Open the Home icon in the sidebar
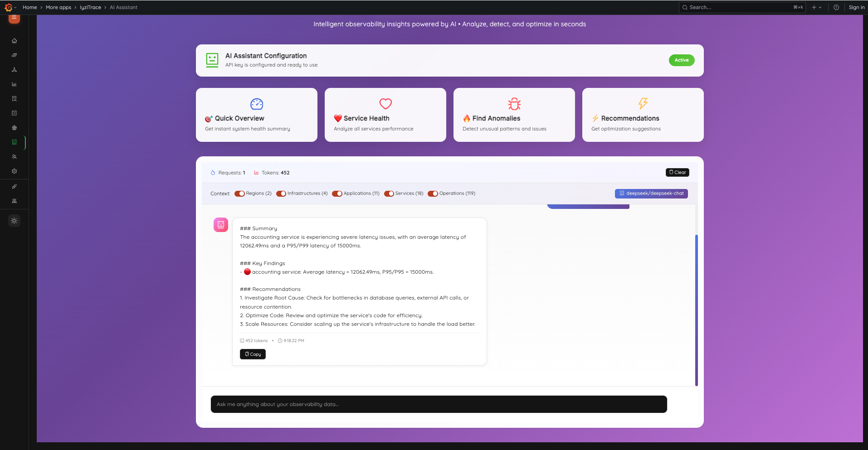This screenshot has width=868, height=450. tap(14, 41)
